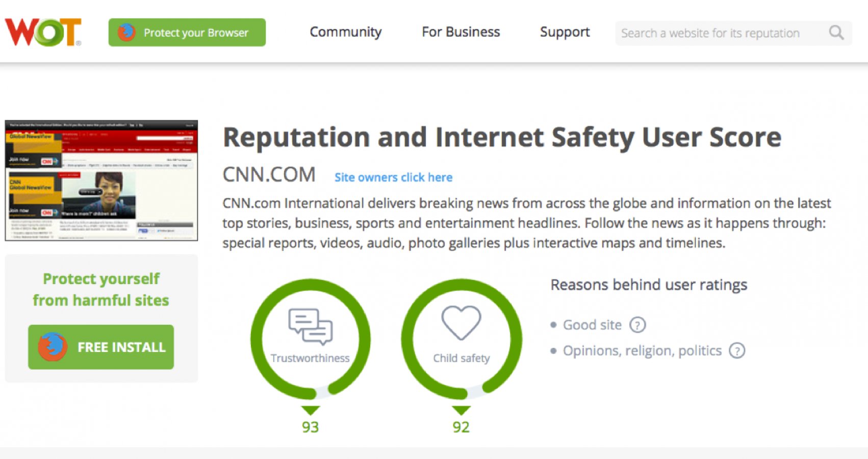Viewport: 868px width, 459px height.
Task: Click the Child safety score 92
Action: pos(461,427)
